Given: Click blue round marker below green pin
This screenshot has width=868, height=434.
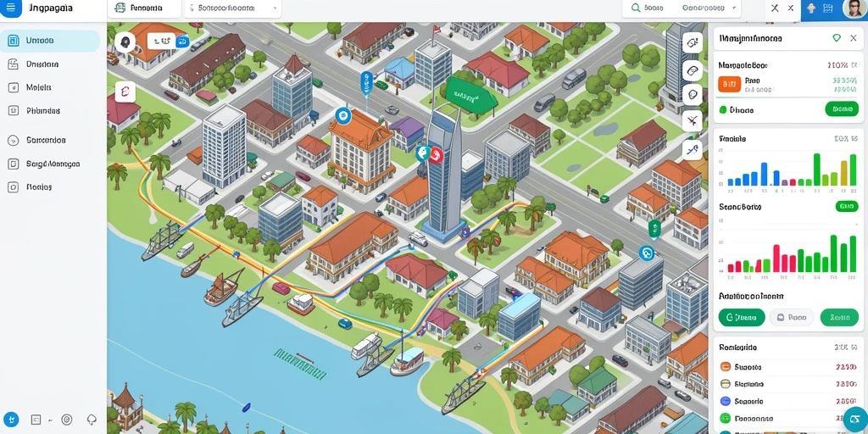Looking at the screenshot, I should (646, 253).
